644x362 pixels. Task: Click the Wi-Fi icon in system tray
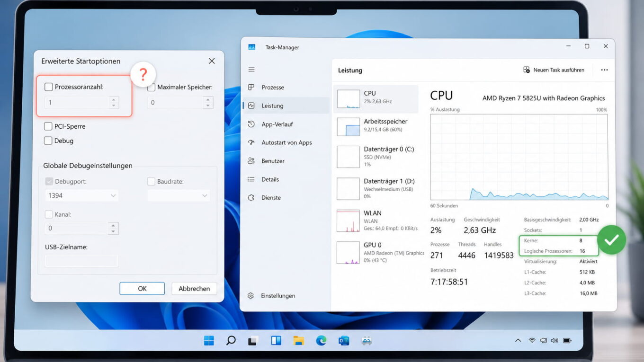pos(532,341)
